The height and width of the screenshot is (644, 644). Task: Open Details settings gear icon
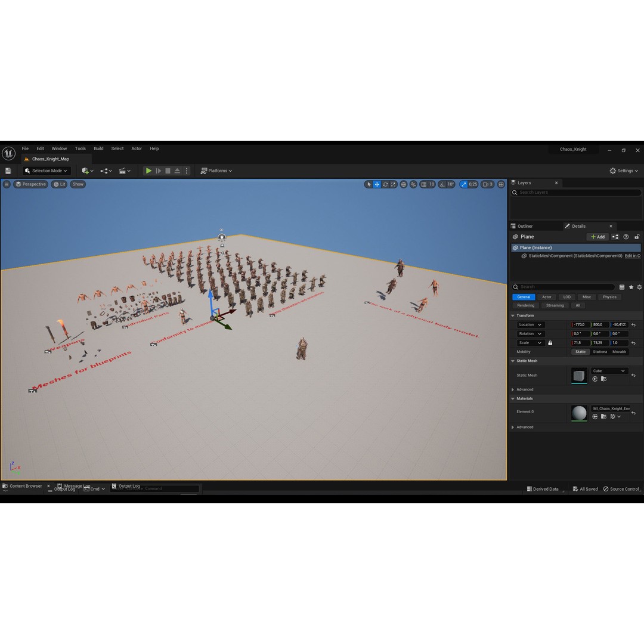639,287
